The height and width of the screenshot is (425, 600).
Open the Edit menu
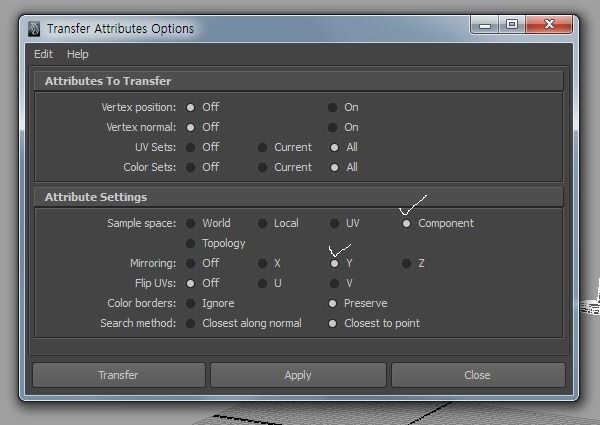coord(43,54)
